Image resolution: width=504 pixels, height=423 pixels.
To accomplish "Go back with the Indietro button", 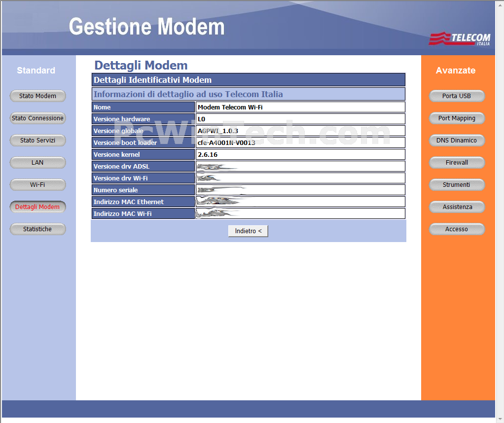I will tap(248, 231).
